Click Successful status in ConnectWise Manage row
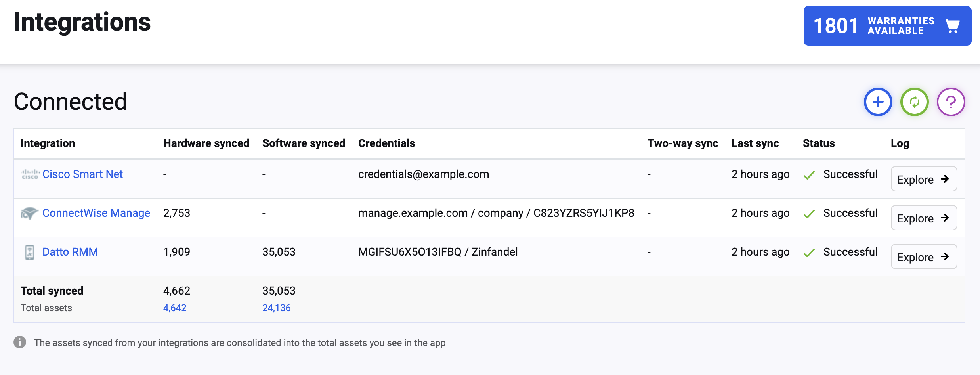The height and width of the screenshot is (375, 980). 850,213
